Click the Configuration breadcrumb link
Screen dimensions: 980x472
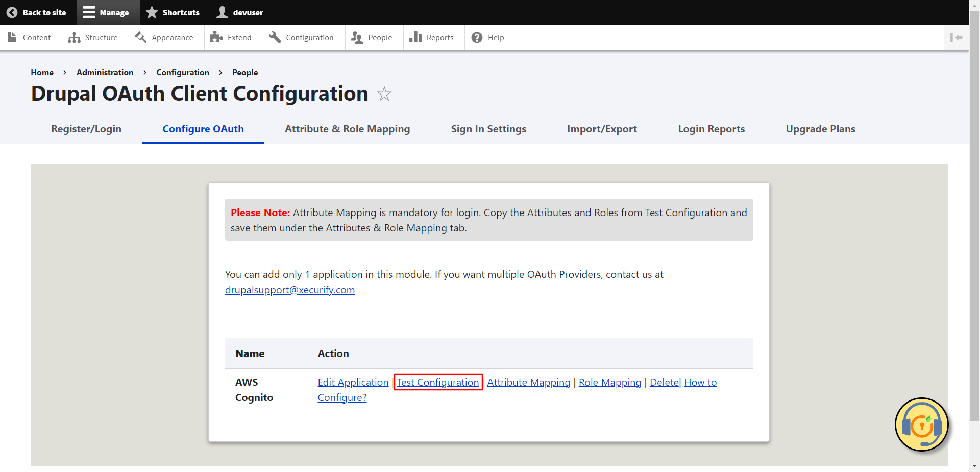pyautogui.click(x=183, y=72)
